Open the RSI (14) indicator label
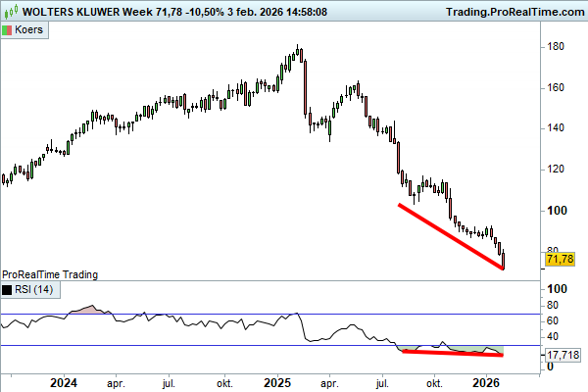 (x=30, y=290)
